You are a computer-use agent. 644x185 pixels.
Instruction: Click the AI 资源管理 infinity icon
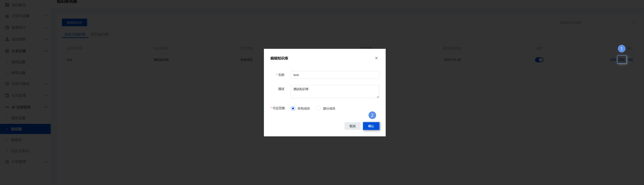click(7, 107)
